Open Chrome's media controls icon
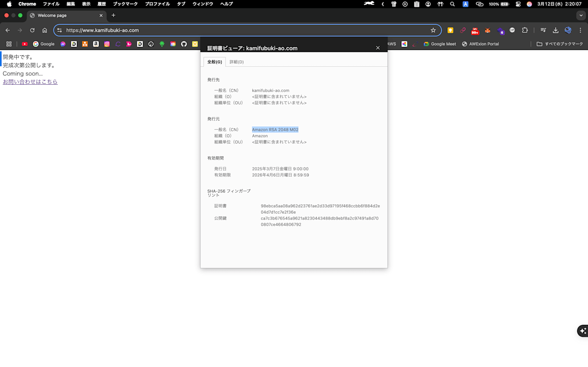 tap(543, 30)
